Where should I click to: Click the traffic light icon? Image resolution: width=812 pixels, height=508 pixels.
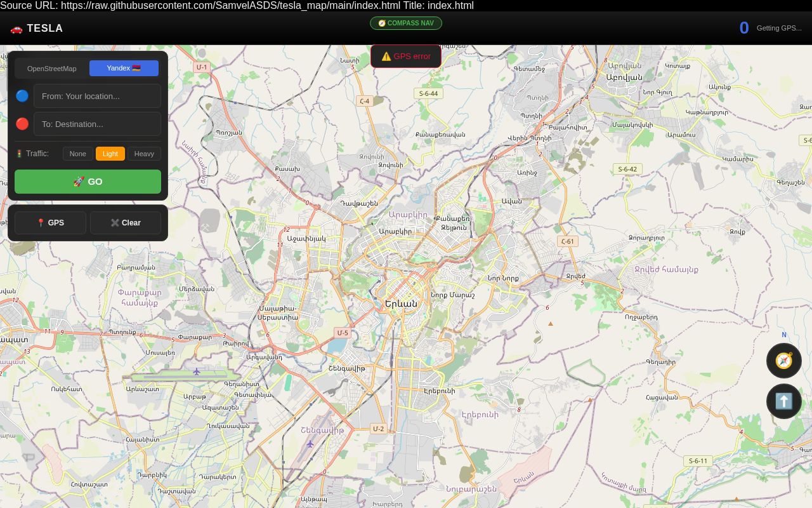[19, 153]
